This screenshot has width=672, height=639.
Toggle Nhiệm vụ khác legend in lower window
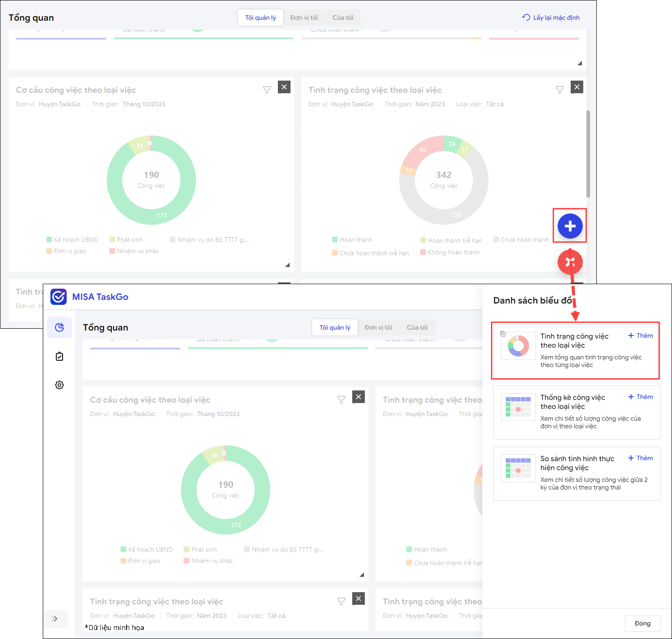(x=208, y=561)
